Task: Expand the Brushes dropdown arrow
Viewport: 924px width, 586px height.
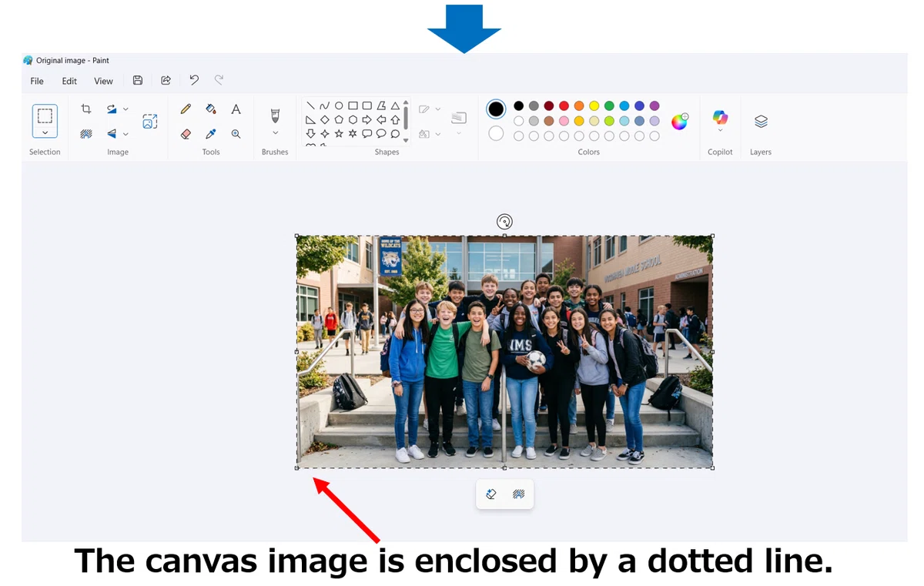Action: pos(275,133)
